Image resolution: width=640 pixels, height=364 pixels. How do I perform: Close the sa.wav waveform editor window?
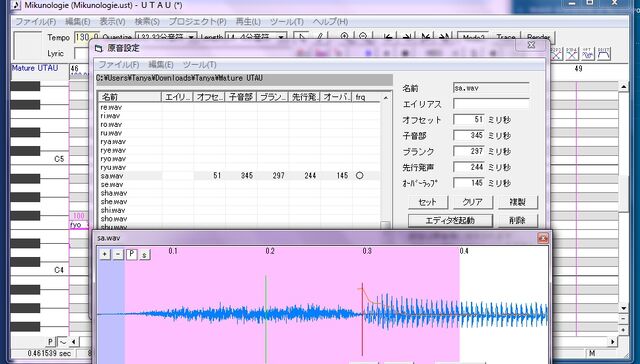(542, 238)
